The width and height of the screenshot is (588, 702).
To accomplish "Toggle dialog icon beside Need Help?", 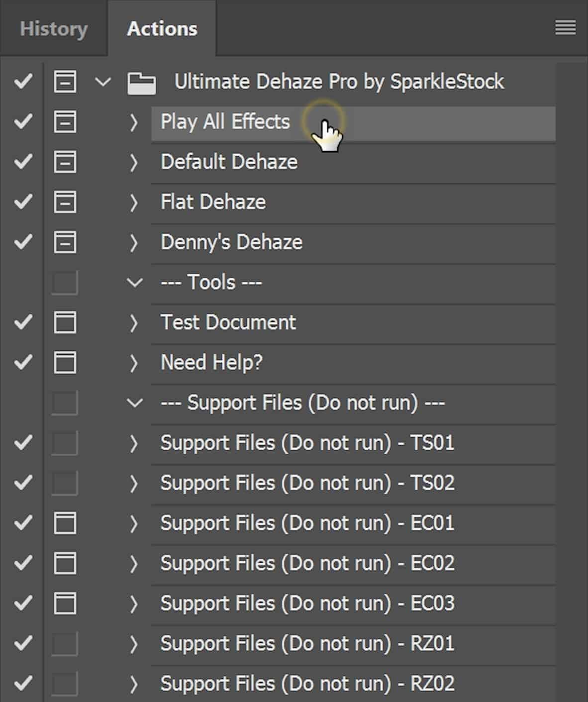I will click(x=65, y=363).
